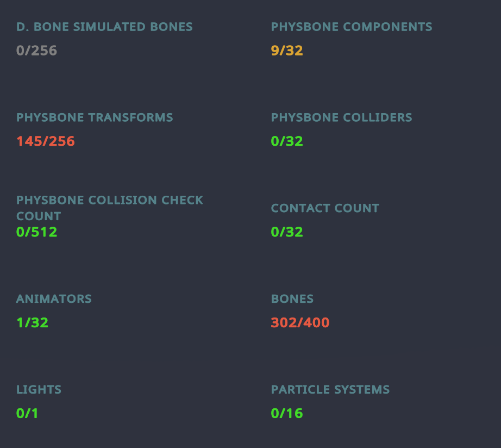The width and height of the screenshot is (501, 448).
Task: Click the Lights label
Action: (39, 390)
